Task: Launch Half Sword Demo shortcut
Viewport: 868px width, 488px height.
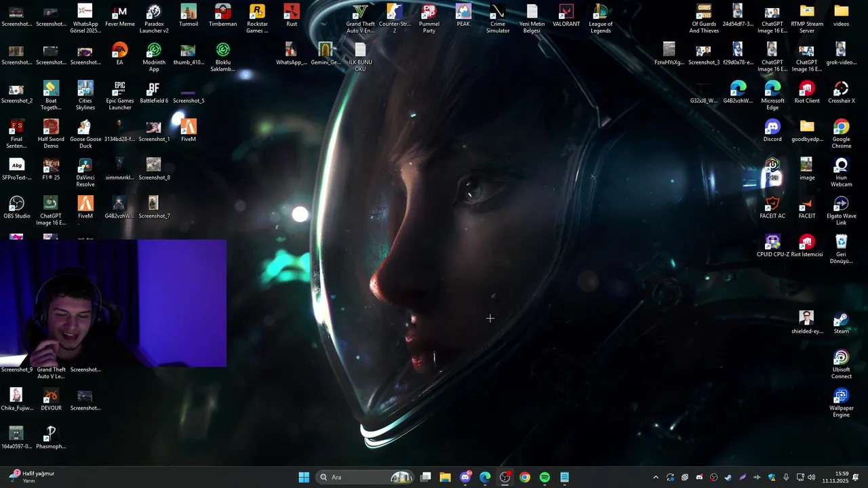Action: (x=51, y=134)
